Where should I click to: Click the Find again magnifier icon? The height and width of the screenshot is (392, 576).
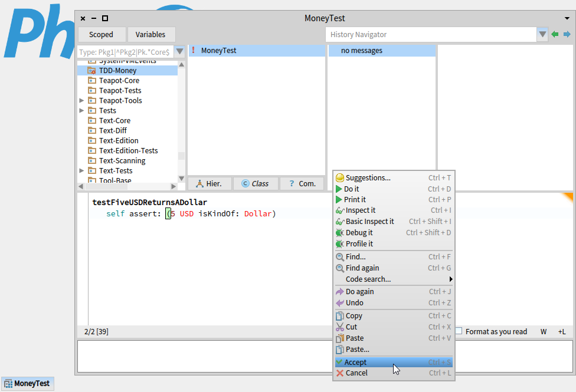[340, 268]
